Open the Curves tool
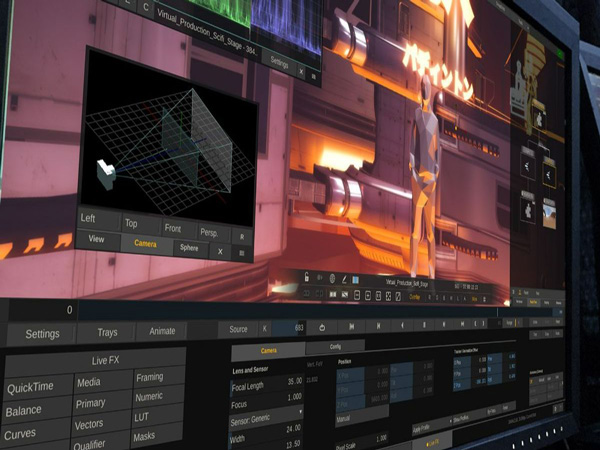Viewport: 600px width, 450px height. [20, 435]
